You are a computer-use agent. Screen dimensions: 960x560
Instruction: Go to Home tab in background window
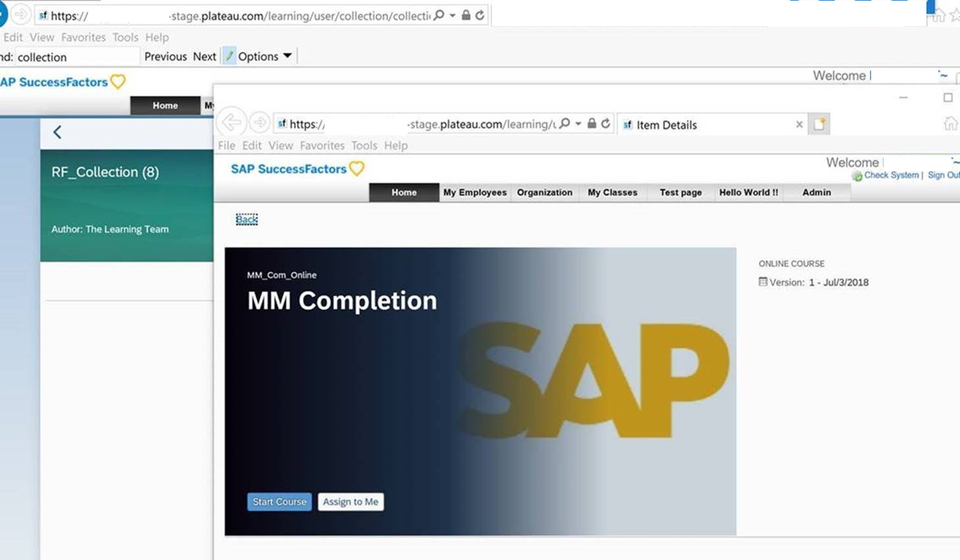165,105
